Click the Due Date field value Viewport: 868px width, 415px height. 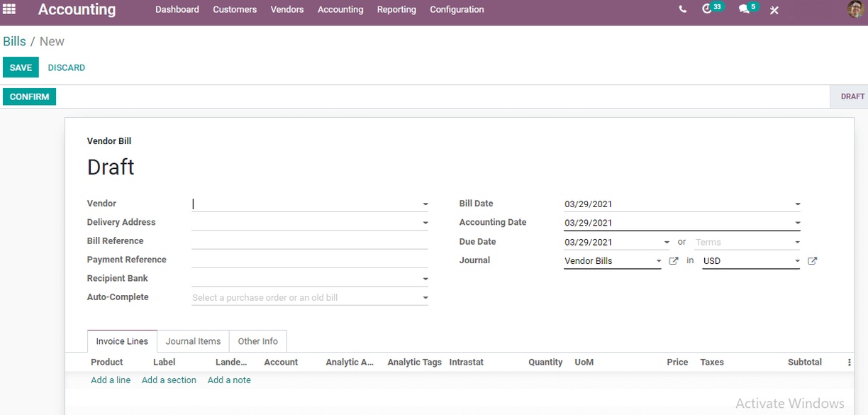point(588,243)
